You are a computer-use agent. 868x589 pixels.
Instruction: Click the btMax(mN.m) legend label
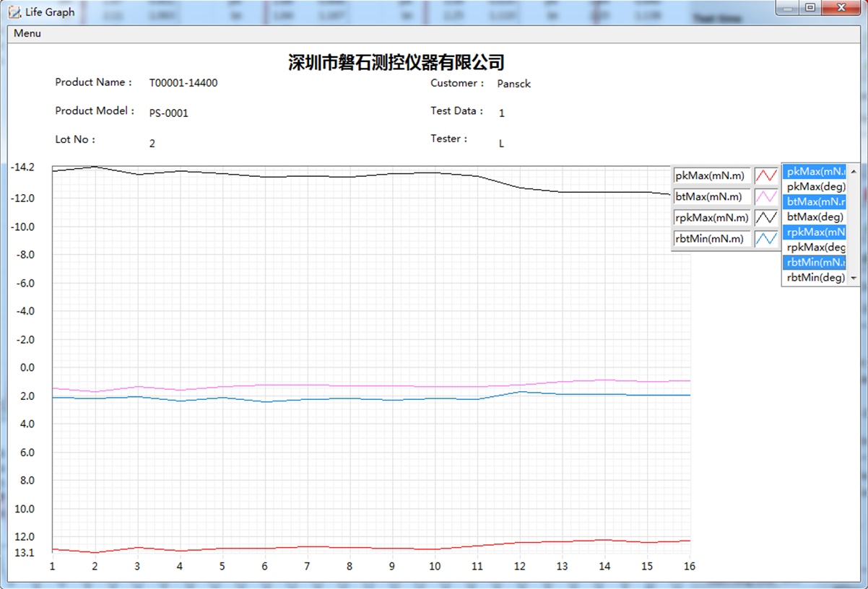click(x=711, y=196)
